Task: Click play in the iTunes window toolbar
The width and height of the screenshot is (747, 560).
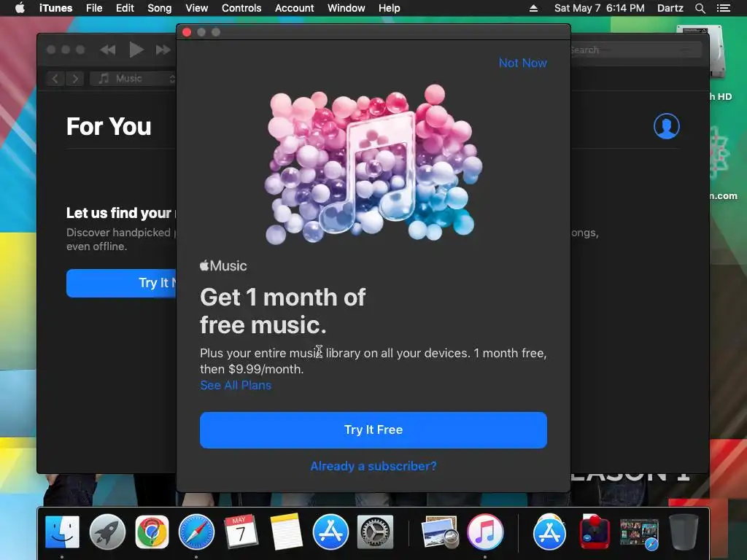Action: tap(136, 50)
